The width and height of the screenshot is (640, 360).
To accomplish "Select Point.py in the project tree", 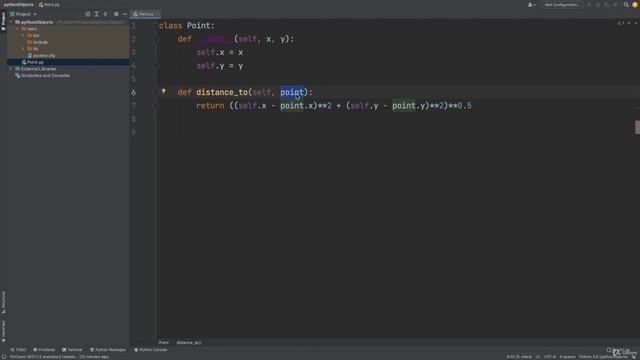I will tap(33, 62).
